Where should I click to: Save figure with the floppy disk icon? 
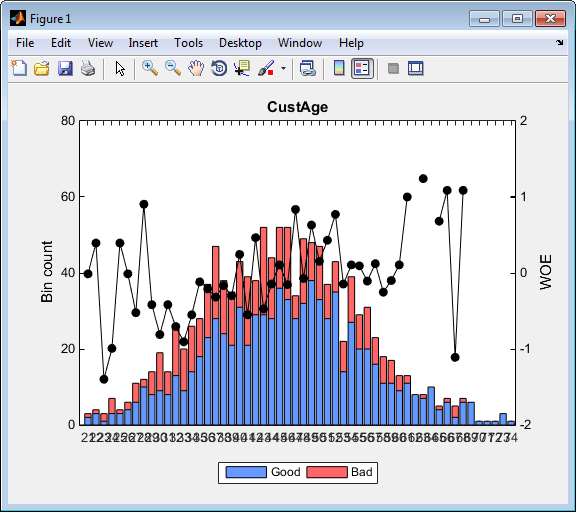[65, 69]
